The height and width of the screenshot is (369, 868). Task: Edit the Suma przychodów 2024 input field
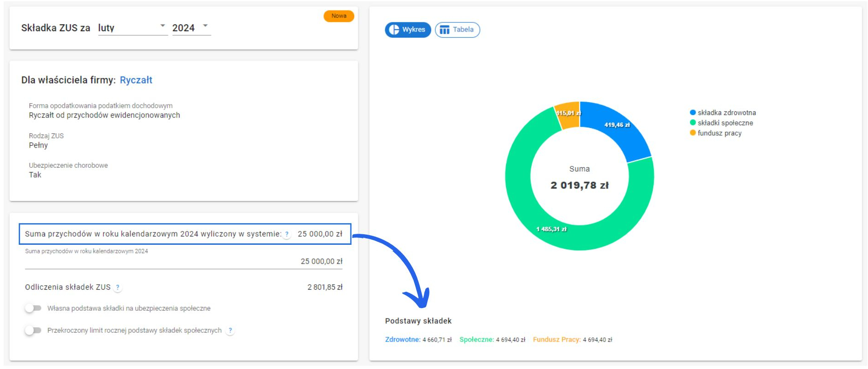tap(184, 261)
